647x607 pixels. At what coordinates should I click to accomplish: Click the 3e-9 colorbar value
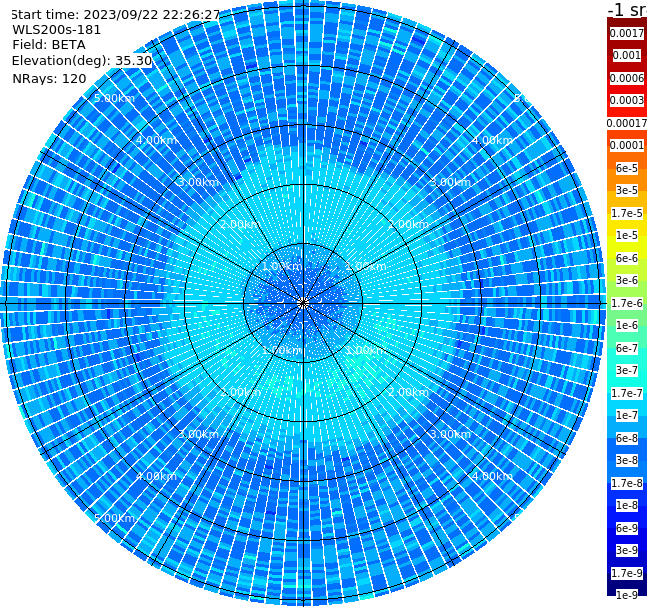(627, 550)
